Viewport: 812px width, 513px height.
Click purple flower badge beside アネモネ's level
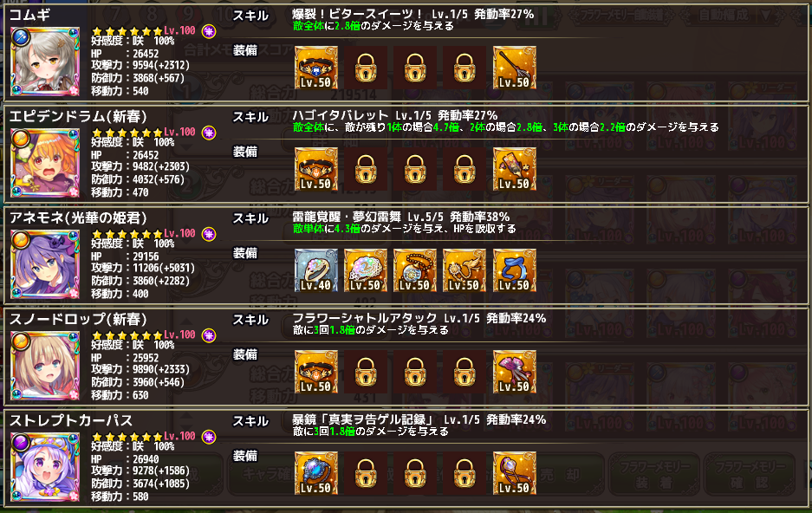[x=209, y=235]
